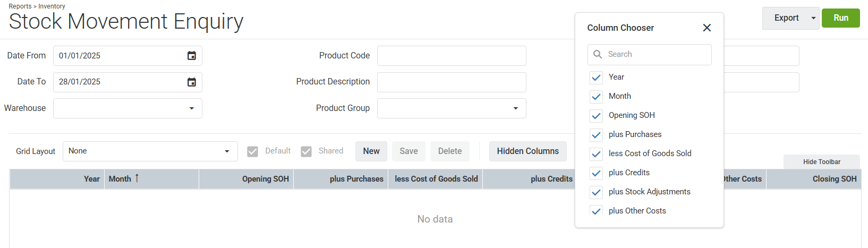Create a New grid layout

pos(371,151)
